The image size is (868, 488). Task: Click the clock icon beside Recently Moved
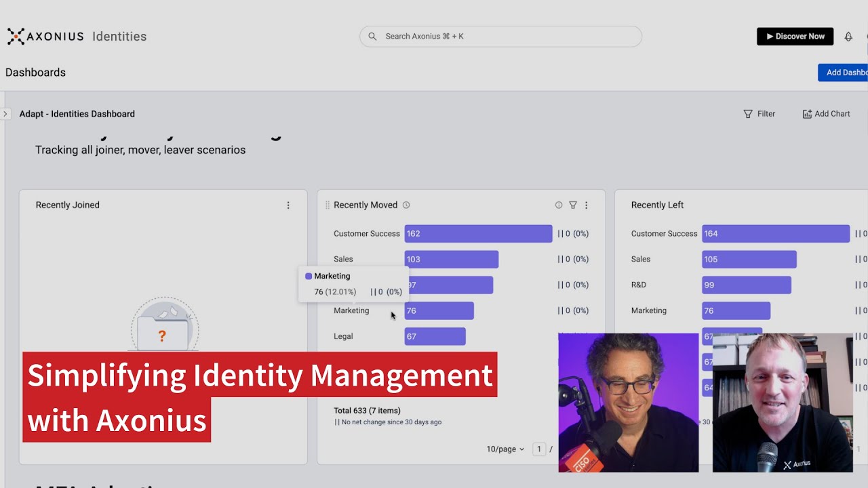pos(406,205)
